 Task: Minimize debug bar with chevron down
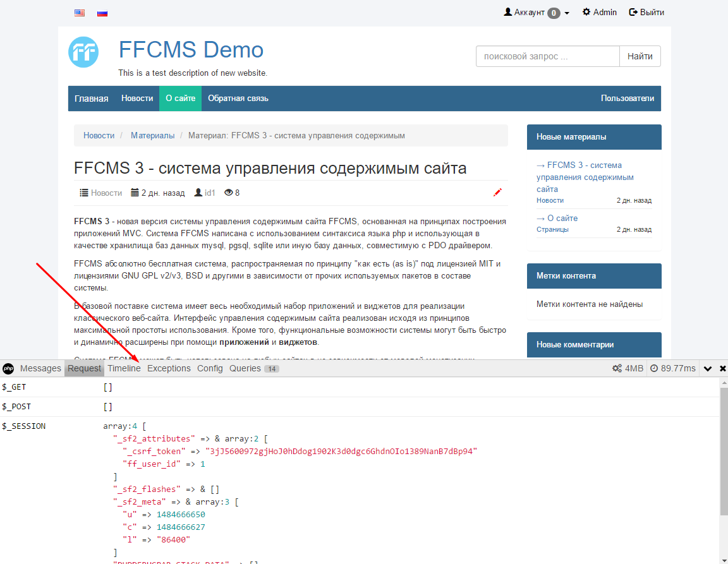coord(708,369)
